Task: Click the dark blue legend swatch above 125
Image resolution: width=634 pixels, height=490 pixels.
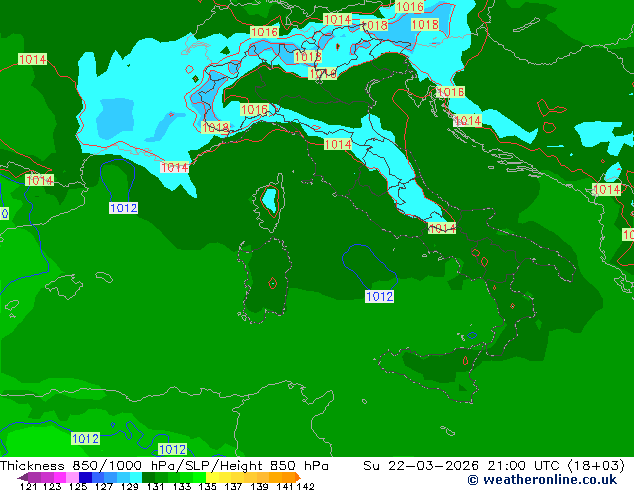Action: [85, 477]
